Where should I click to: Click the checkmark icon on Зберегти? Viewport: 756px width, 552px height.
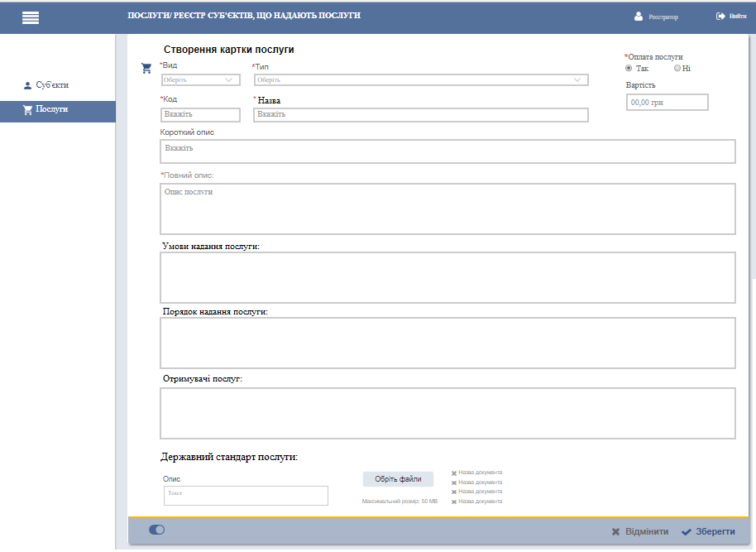click(x=686, y=532)
